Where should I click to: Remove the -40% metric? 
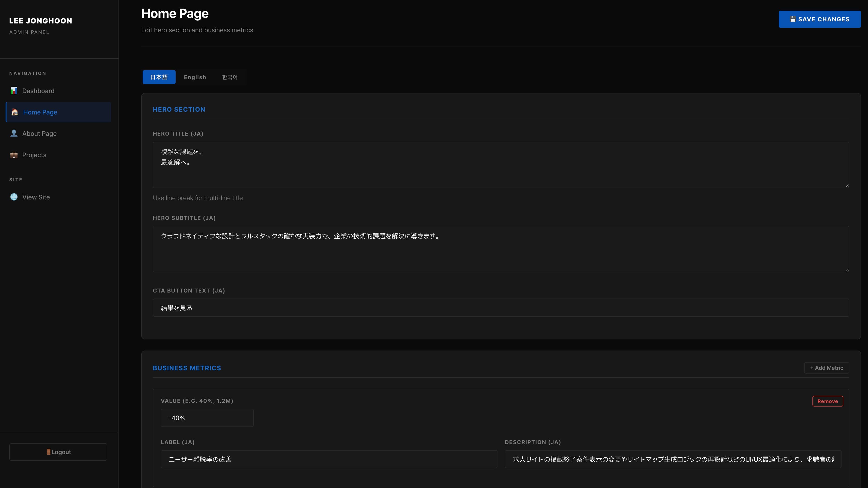[828, 401]
